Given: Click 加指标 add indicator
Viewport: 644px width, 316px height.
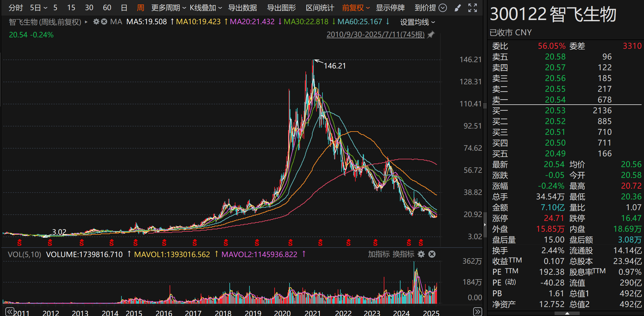Looking at the screenshot, I should [379, 254].
